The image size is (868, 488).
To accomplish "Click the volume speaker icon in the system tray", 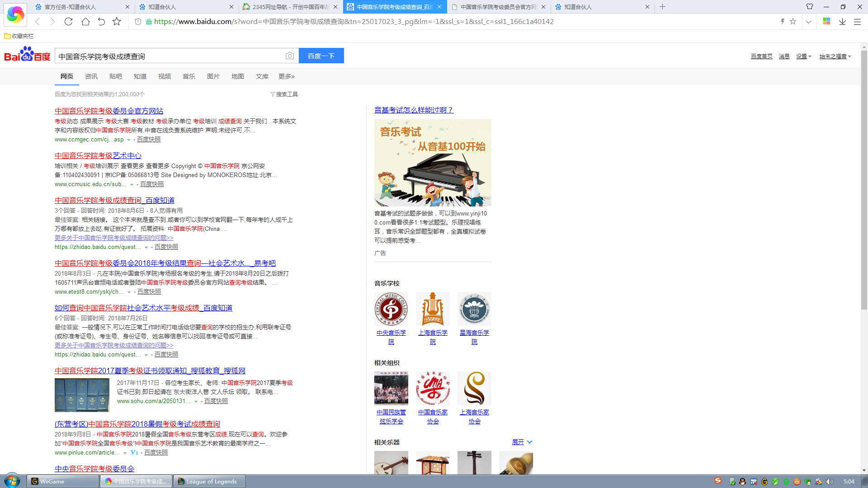I will tap(829, 482).
